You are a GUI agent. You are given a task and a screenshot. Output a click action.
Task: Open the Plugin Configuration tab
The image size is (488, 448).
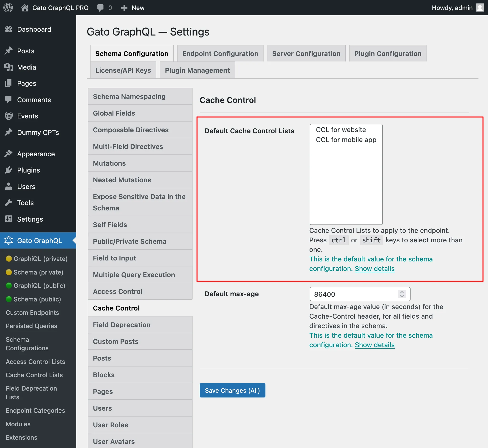tap(388, 53)
